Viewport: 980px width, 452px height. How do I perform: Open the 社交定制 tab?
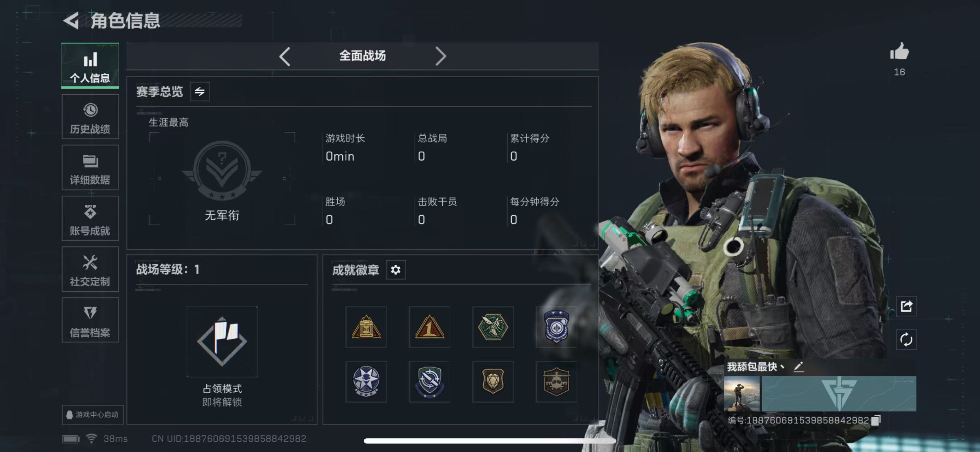pyautogui.click(x=90, y=269)
